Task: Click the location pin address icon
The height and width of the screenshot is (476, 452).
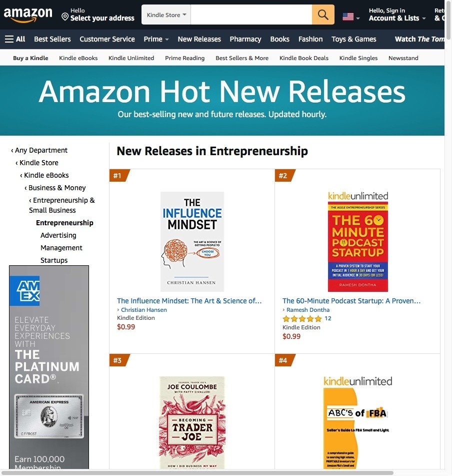Action: 65,17
